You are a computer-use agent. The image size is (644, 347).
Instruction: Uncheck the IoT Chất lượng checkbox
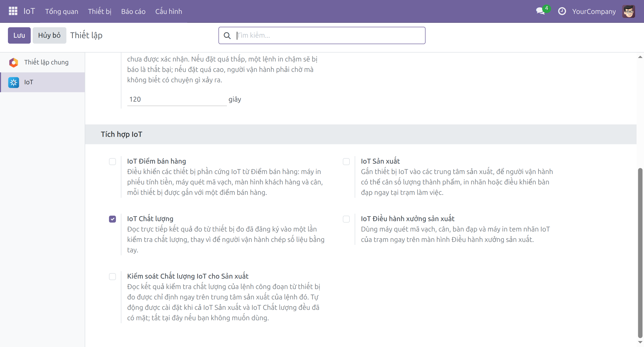coord(112,219)
